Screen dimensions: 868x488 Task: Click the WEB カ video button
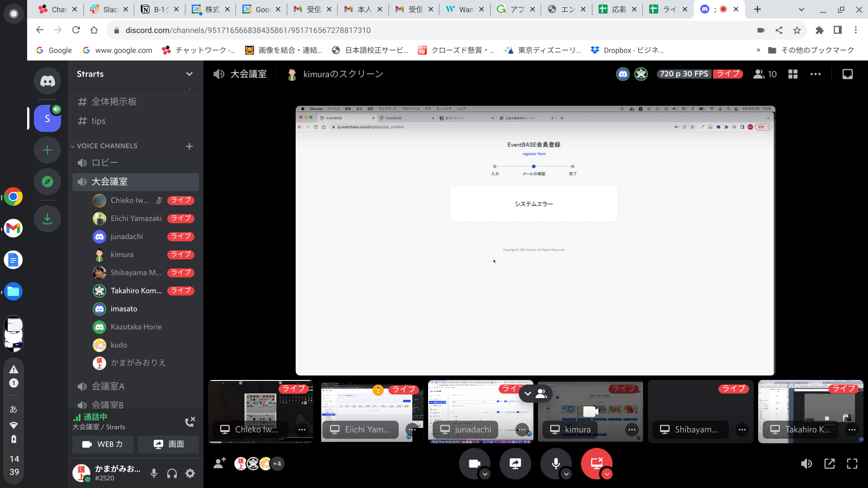click(x=103, y=444)
